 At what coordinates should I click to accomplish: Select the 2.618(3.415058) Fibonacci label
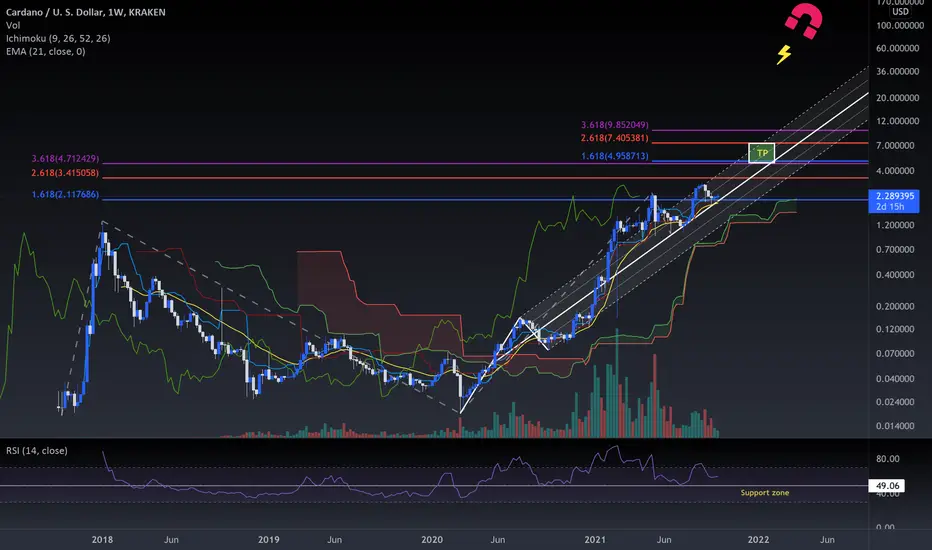(x=65, y=173)
